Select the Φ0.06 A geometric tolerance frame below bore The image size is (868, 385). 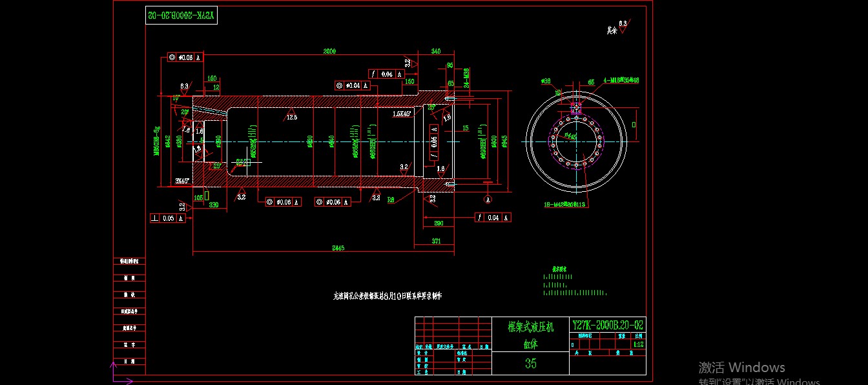point(283,202)
